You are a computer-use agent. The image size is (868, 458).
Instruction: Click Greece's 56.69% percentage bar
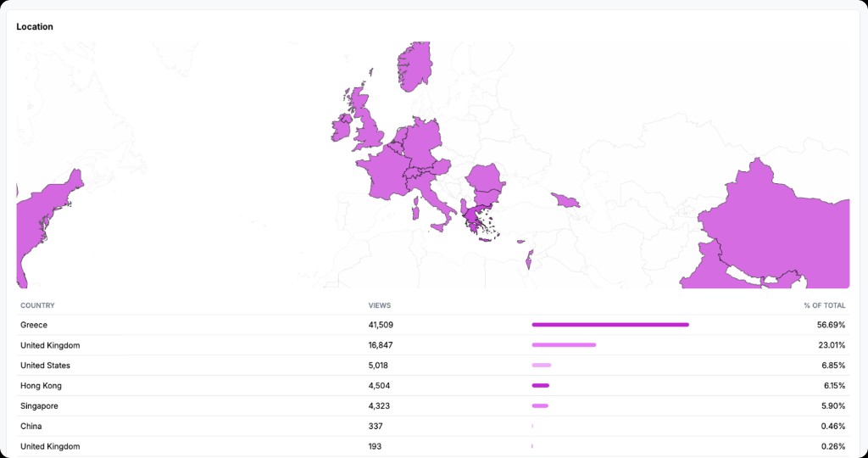pyautogui.click(x=610, y=325)
